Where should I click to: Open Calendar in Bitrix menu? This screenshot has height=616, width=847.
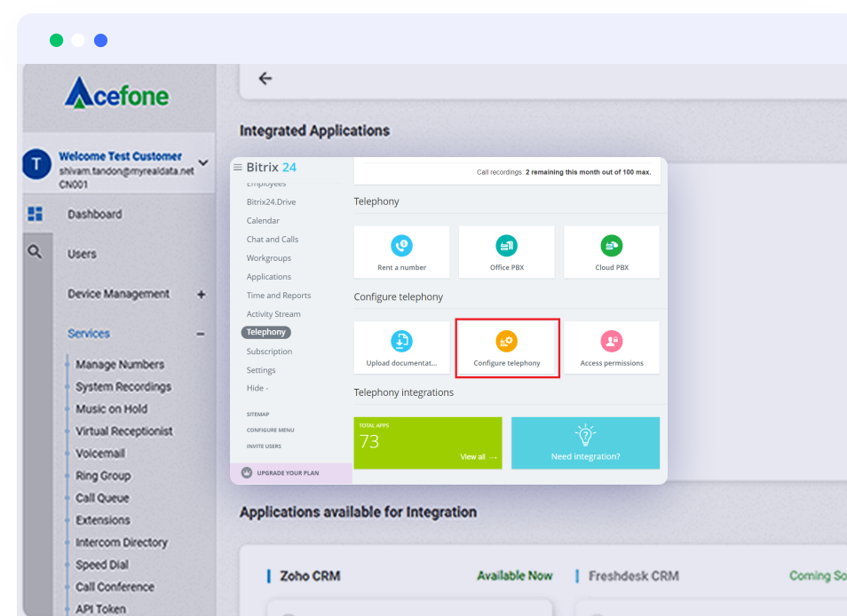point(263,221)
